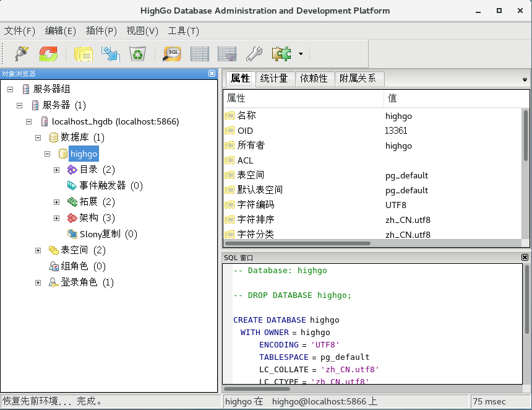Expand the 目录 (2) tree node
The height and width of the screenshot is (410, 532).
(x=56, y=169)
